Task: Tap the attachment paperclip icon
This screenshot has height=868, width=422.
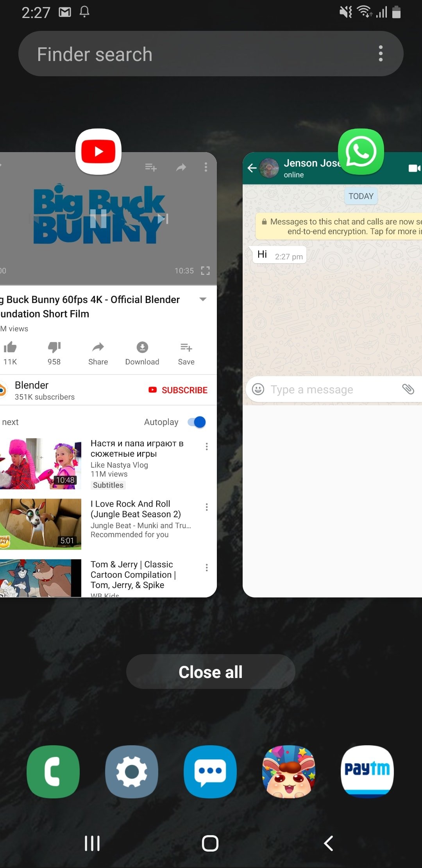Action: tap(408, 389)
